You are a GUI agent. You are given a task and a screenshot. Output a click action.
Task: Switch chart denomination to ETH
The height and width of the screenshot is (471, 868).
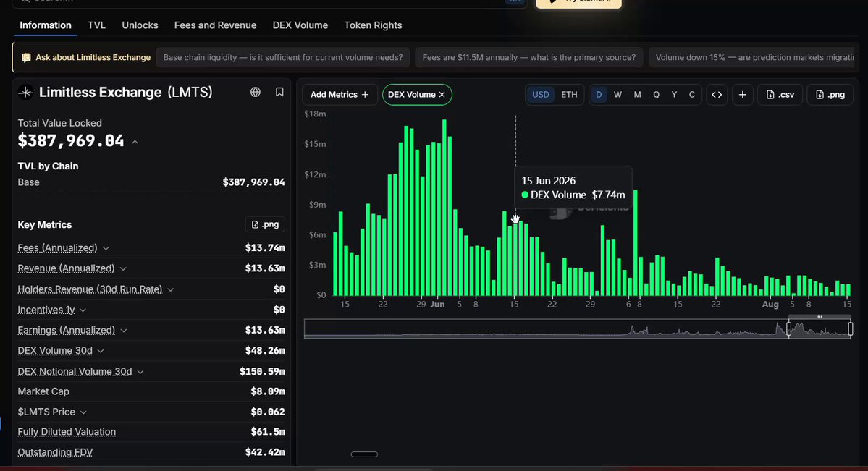click(x=569, y=95)
